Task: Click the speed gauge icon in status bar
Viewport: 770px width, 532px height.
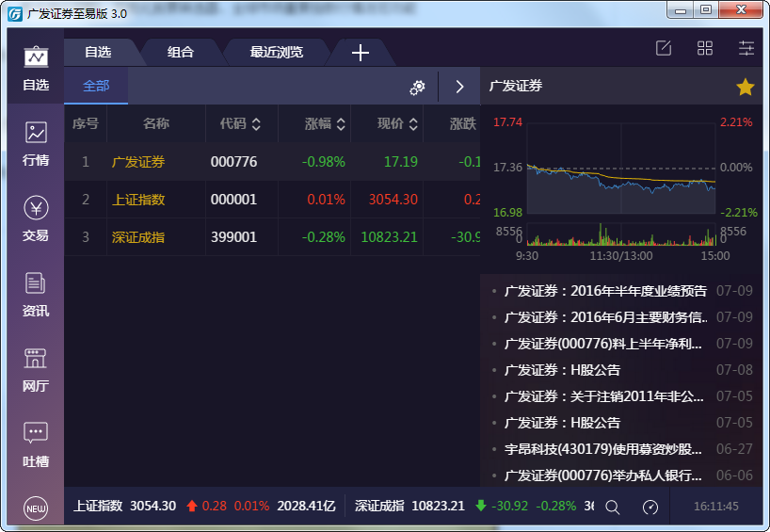Action: tap(650, 507)
